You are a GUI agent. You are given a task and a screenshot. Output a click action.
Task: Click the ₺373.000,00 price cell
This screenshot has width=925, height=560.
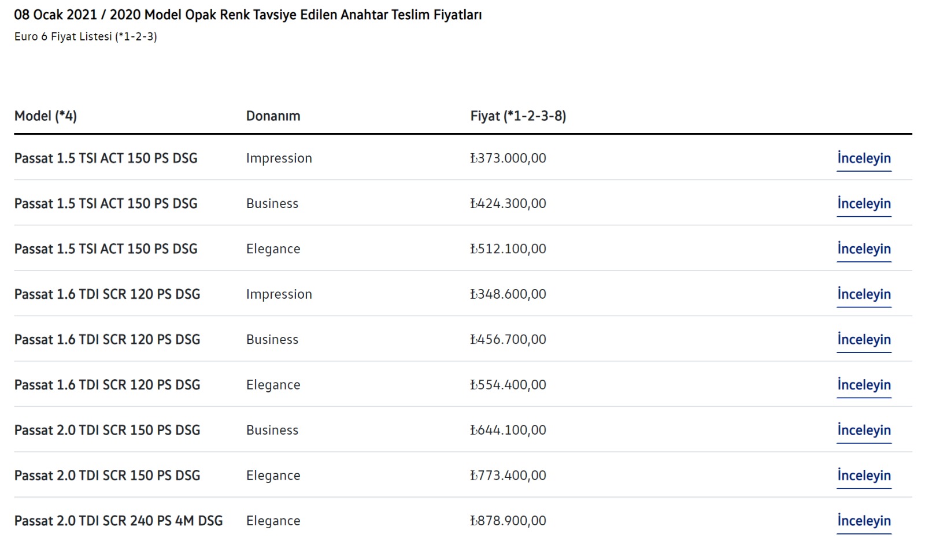(x=508, y=158)
